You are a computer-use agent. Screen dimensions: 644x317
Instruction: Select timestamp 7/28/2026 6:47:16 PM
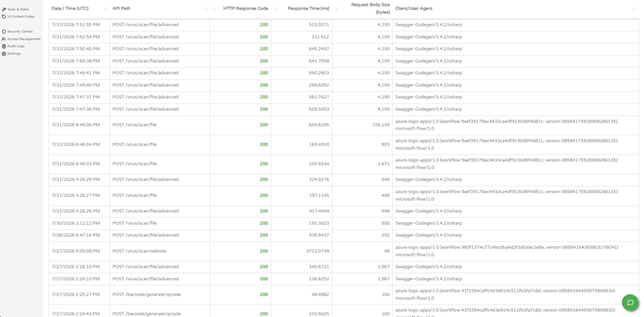[x=75, y=235]
